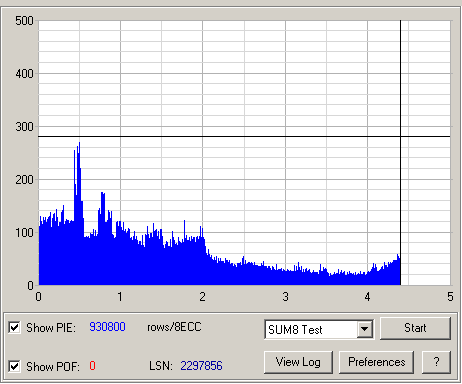Click the blue PIE count 930800
Viewport: 462px width, 384px height.
click(x=107, y=327)
